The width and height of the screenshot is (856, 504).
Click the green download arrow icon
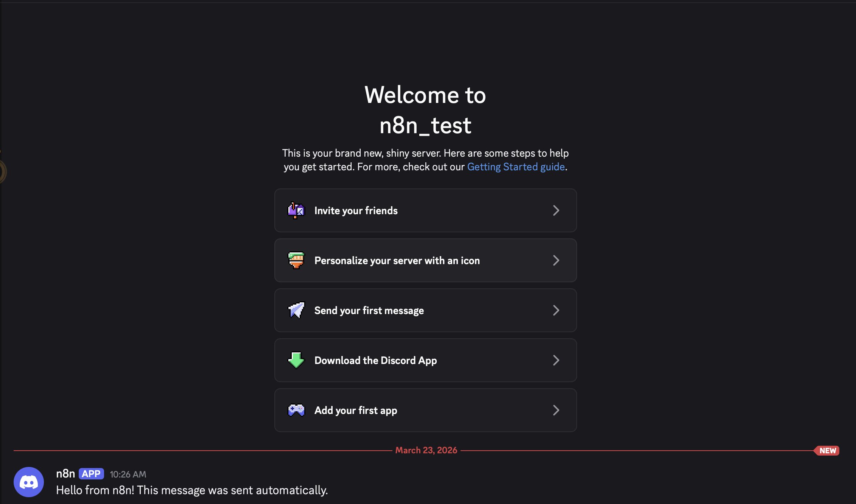(x=296, y=360)
